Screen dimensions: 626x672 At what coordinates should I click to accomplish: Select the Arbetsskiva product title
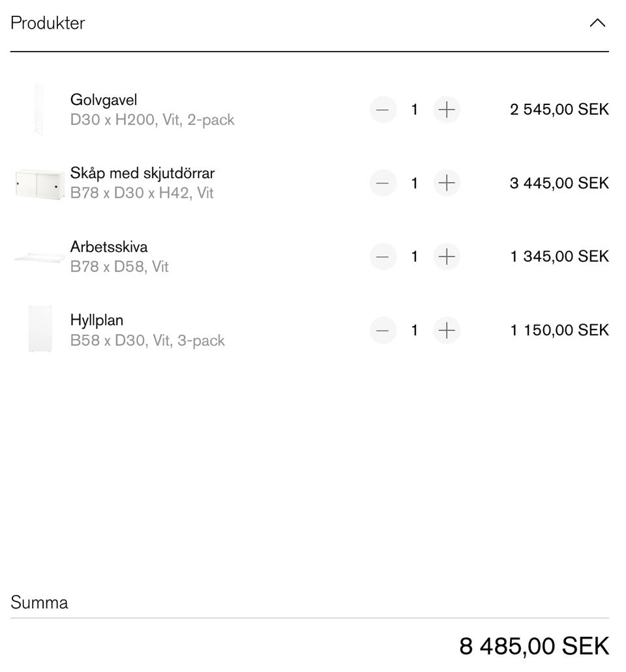[109, 247]
